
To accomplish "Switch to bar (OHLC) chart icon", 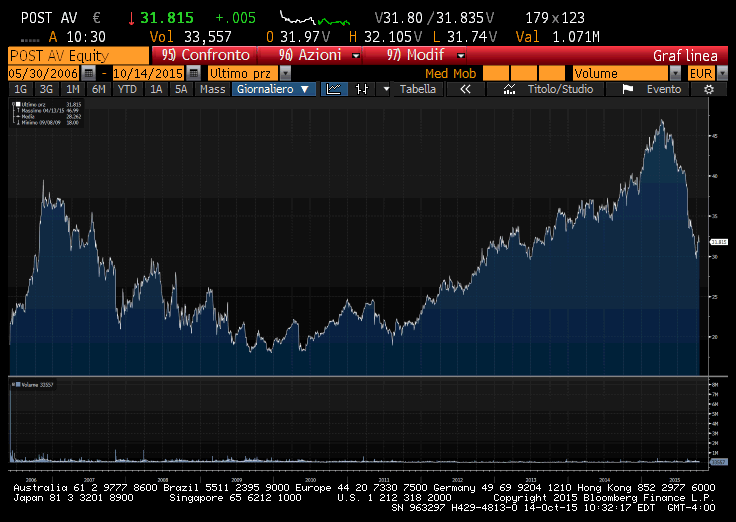I will coord(362,89).
